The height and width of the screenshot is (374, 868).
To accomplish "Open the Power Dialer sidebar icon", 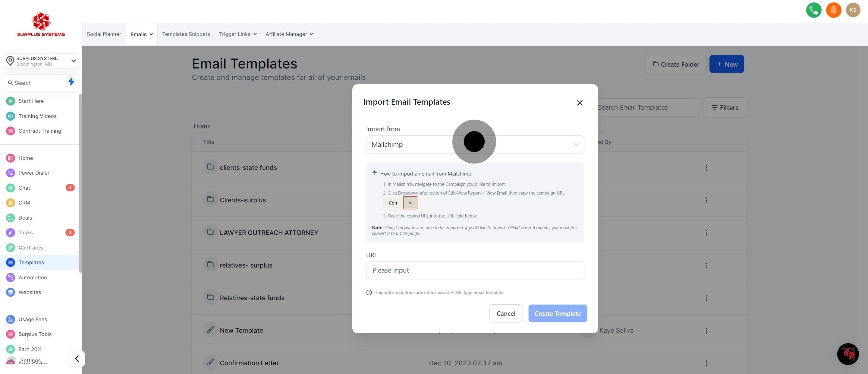I will [x=11, y=173].
